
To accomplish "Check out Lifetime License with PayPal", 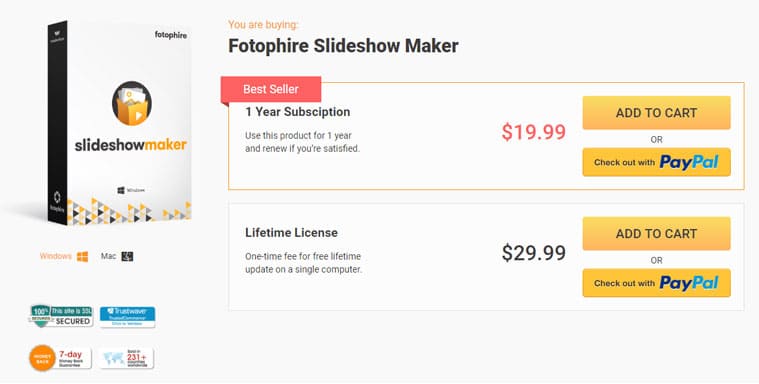I will tap(656, 283).
